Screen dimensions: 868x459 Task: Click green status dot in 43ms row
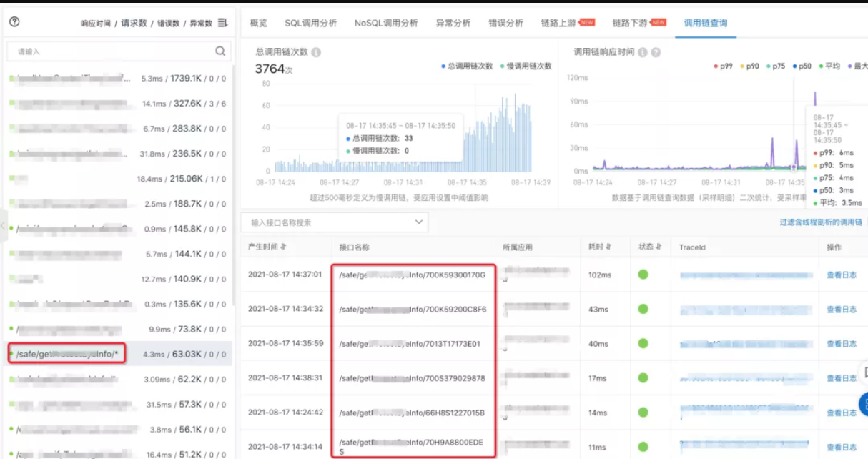pos(643,309)
